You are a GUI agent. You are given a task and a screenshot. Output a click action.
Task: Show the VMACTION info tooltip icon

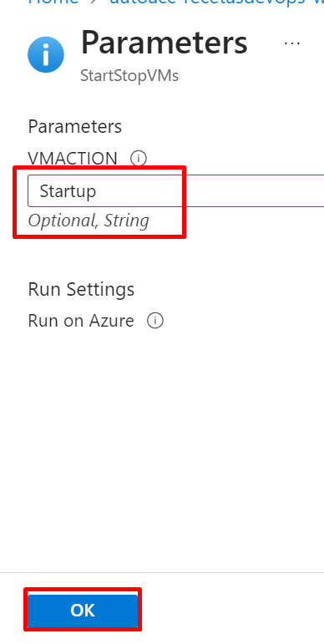[139, 158]
